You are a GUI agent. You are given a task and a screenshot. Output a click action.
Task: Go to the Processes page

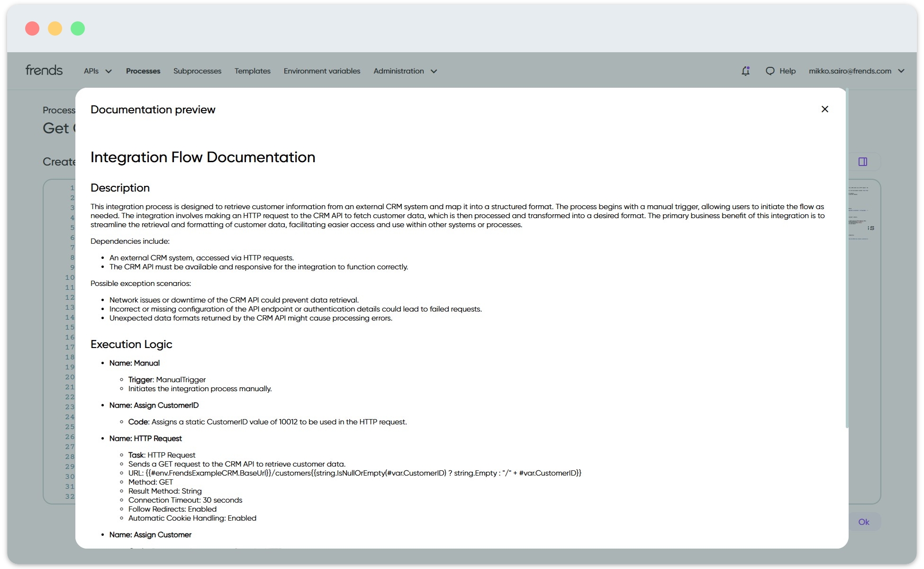coord(143,71)
